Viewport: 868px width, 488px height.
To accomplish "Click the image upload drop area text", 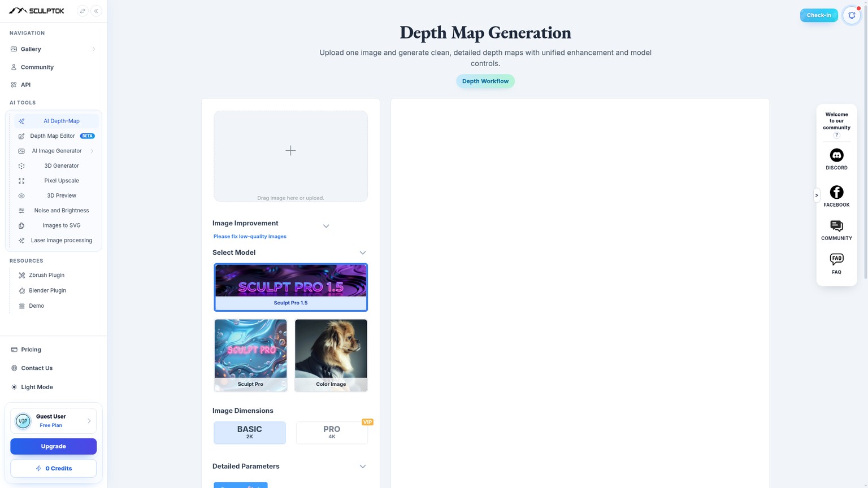I will (x=290, y=198).
